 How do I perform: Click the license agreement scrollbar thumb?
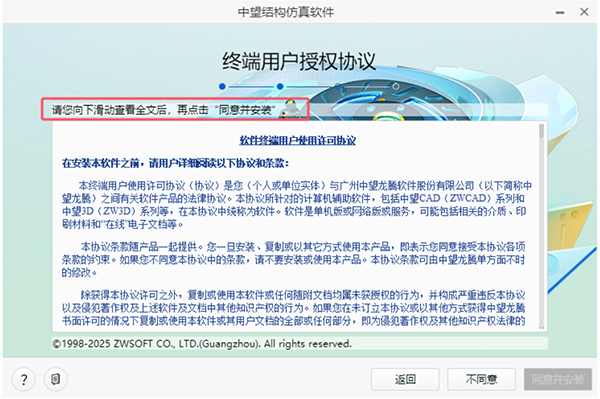coord(541,131)
